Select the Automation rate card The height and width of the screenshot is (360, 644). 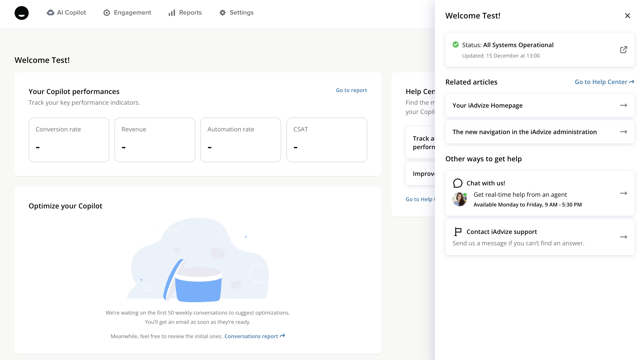tap(241, 140)
